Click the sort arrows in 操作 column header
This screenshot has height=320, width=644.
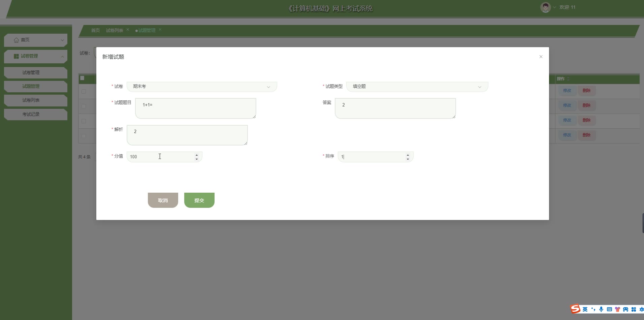568,79
